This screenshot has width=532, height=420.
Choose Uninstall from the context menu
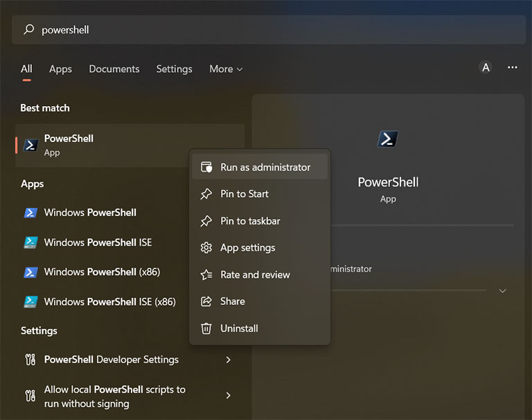click(x=260, y=329)
